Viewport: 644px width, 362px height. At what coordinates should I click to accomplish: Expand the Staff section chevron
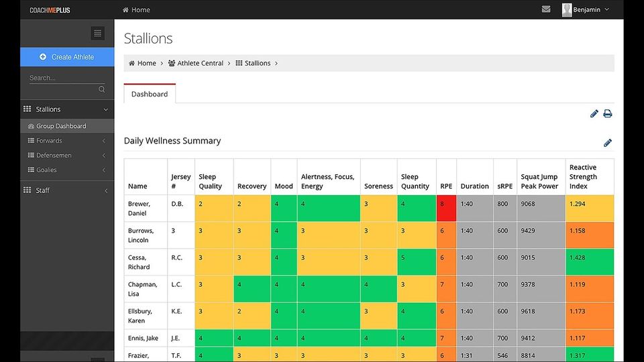pyautogui.click(x=106, y=190)
